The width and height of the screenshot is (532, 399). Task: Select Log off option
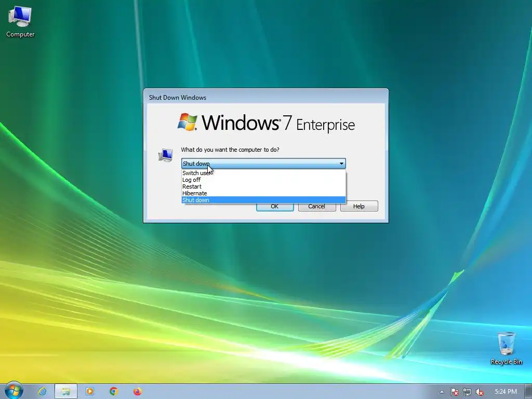click(263, 180)
